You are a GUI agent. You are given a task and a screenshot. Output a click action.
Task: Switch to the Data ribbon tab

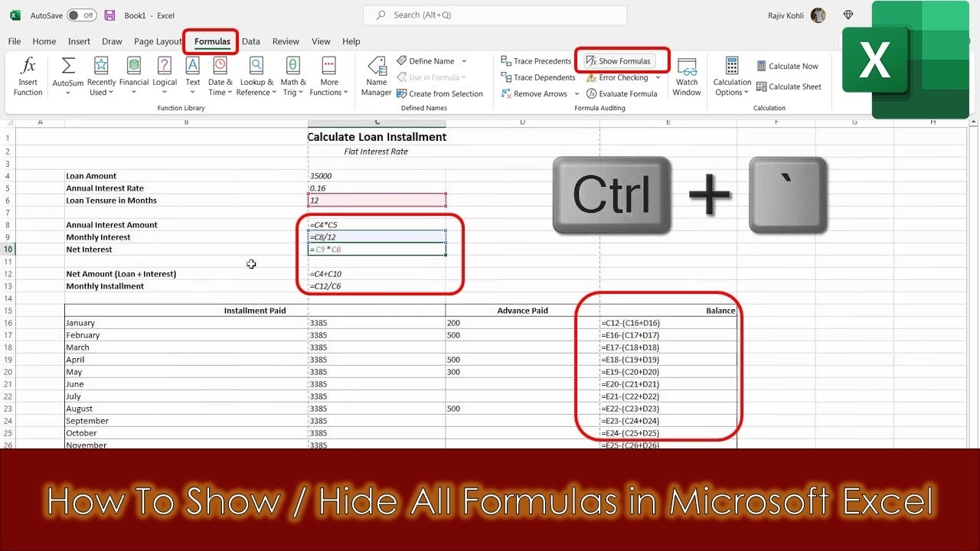click(x=250, y=41)
